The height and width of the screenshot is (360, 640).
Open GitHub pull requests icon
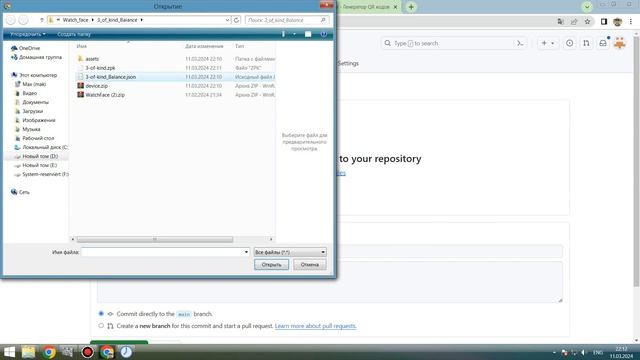pos(586,43)
